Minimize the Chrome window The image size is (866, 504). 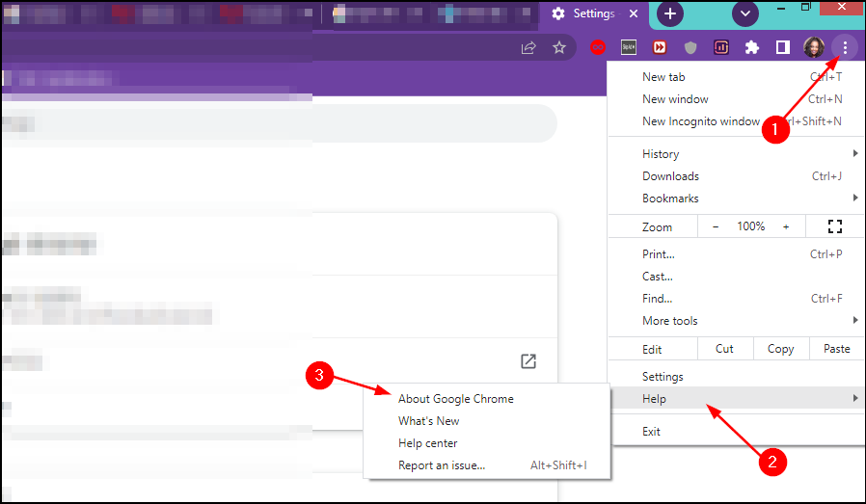coord(781,8)
